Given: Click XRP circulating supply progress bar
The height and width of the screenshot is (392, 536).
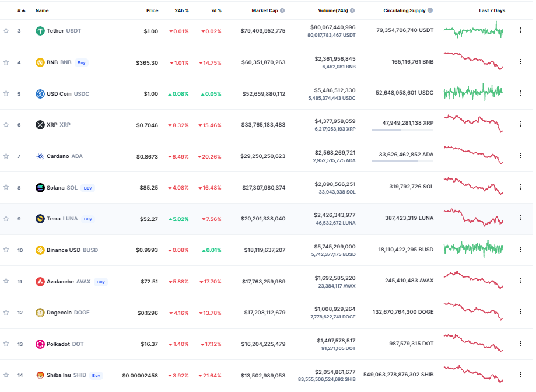Looking at the screenshot, I should pyautogui.click(x=402, y=130).
